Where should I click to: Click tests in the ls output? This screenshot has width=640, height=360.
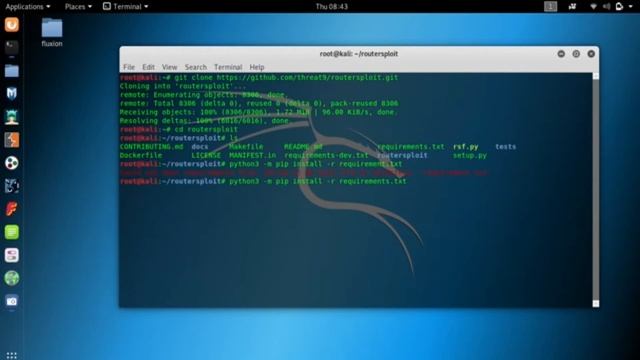(x=506, y=147)
